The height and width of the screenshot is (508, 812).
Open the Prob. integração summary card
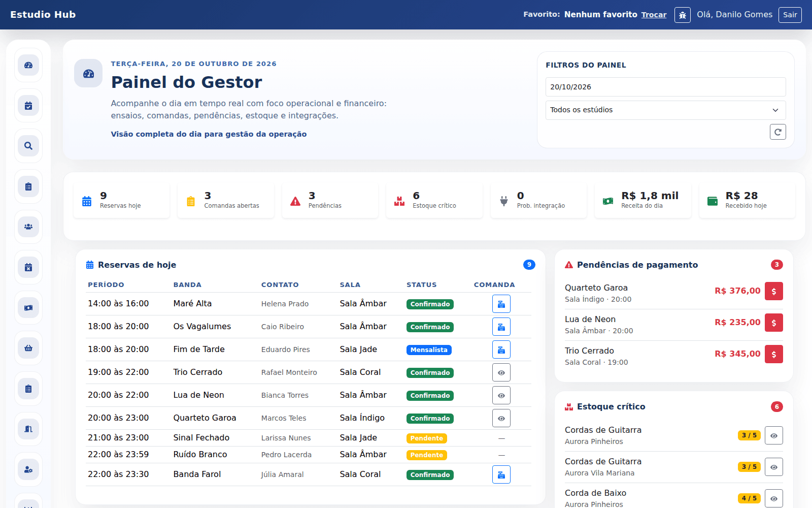538,201
